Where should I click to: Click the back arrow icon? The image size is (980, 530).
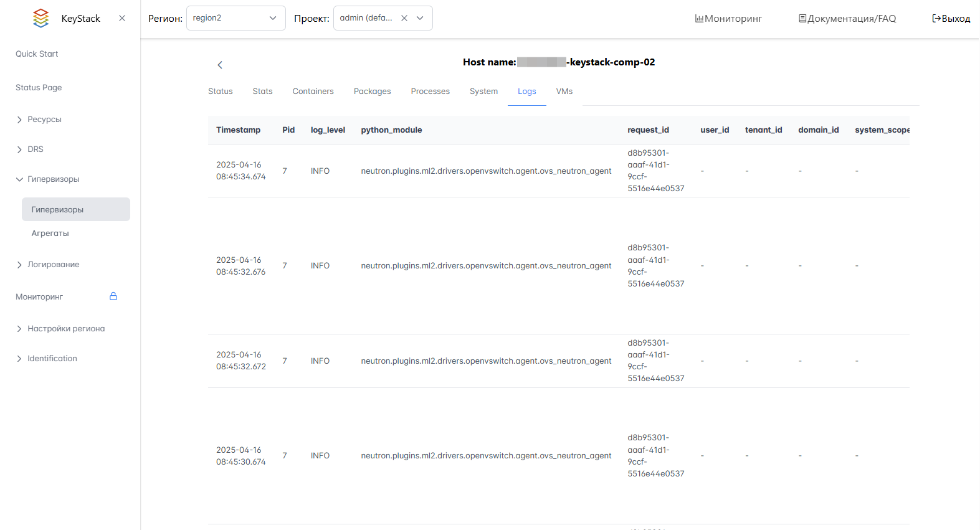click(220, 65)
